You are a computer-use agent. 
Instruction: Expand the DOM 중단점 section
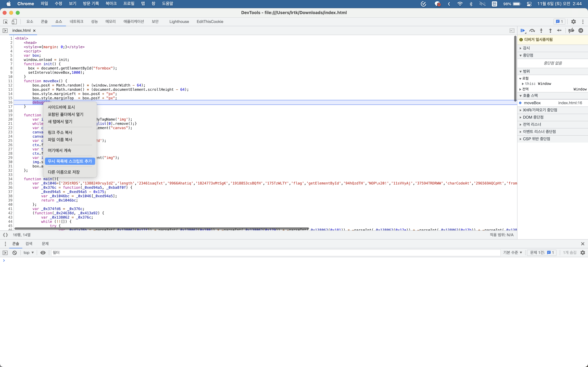pyautogui.click(x=533, y=117)
